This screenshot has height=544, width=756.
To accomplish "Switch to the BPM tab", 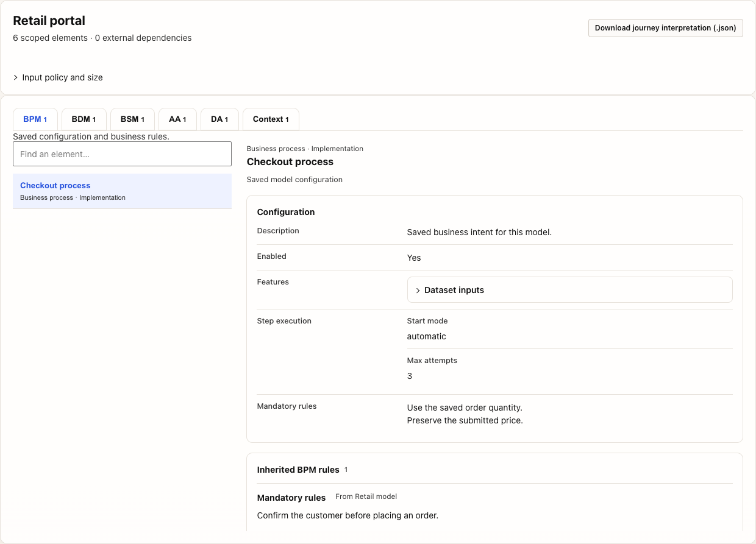I will (x=35, y=119).
